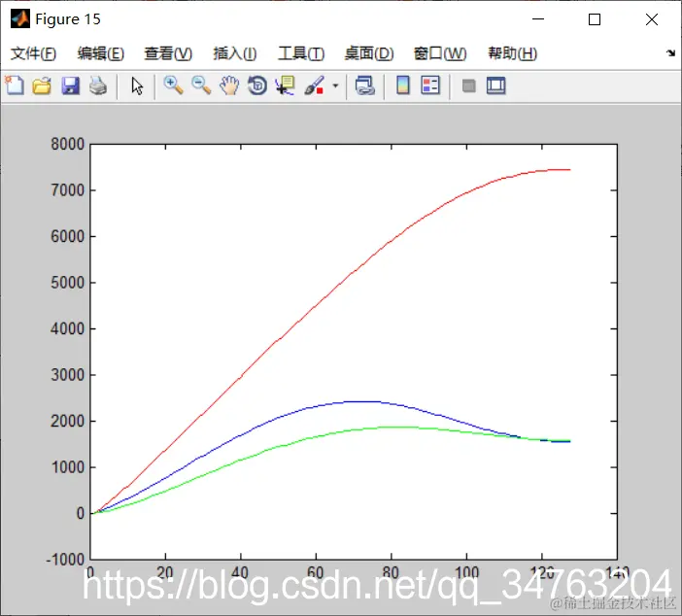This screenshot has width=682, height=616.
Task: Open the 帮助(H) menu
Action: coord(512,53)
